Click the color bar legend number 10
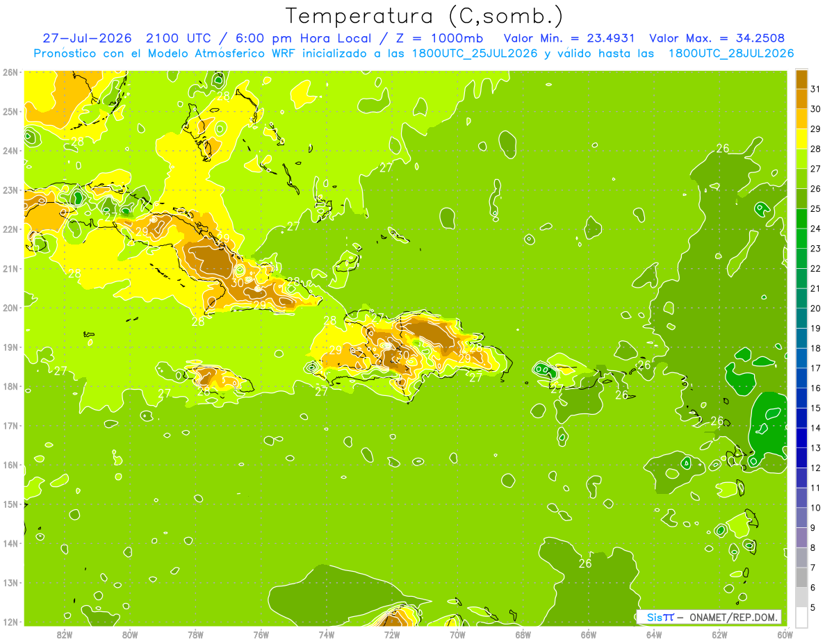 tap(815, 508)
